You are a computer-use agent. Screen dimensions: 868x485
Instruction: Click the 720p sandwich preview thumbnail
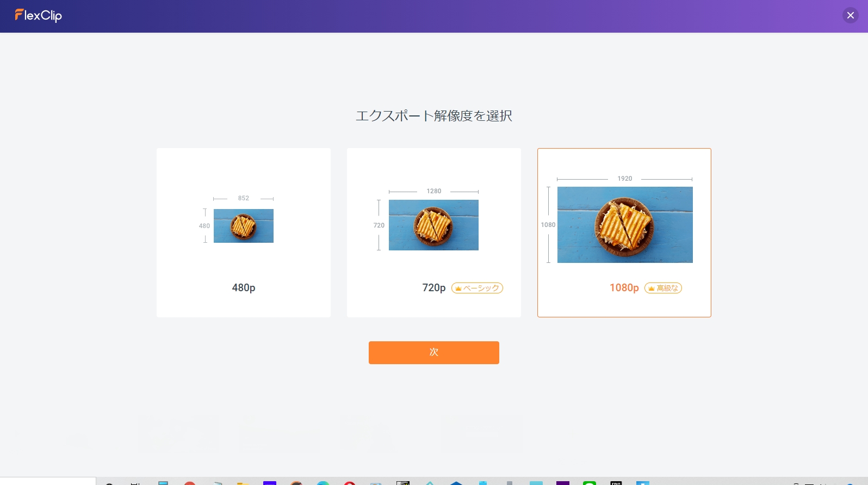[433, 225]
